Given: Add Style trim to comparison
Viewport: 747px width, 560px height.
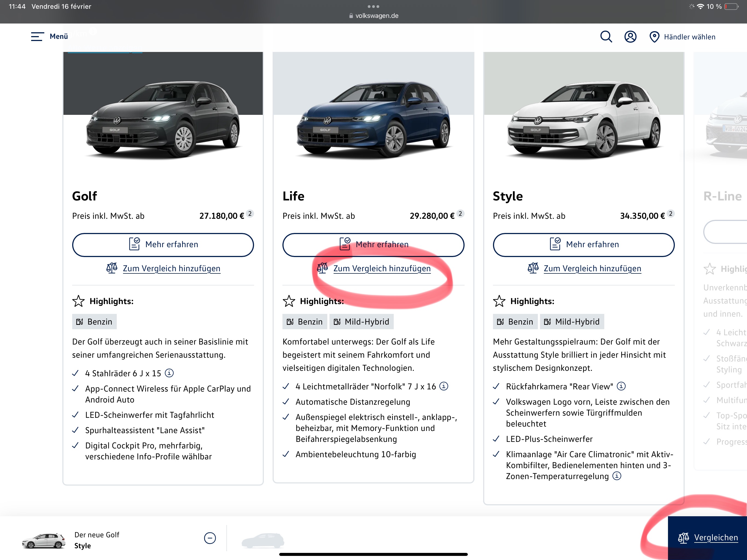Looking at the screenshot, I should pyautogui.click(x=592, y=269).
